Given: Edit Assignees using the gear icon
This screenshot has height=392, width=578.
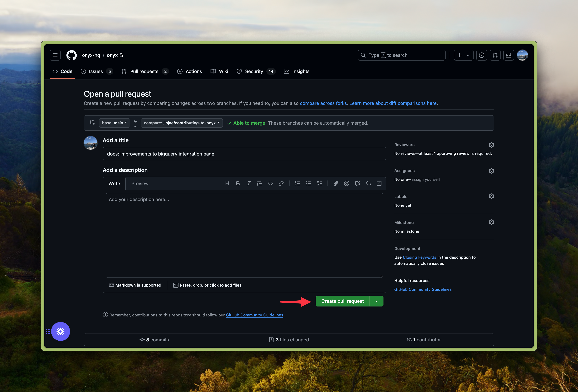Looking at the screenshot, I should [491, 171].
